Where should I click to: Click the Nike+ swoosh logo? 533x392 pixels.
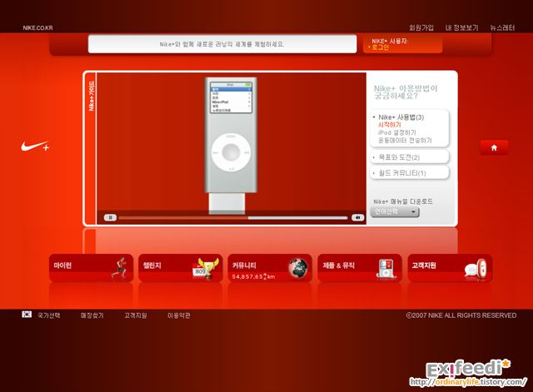[35, 146]
